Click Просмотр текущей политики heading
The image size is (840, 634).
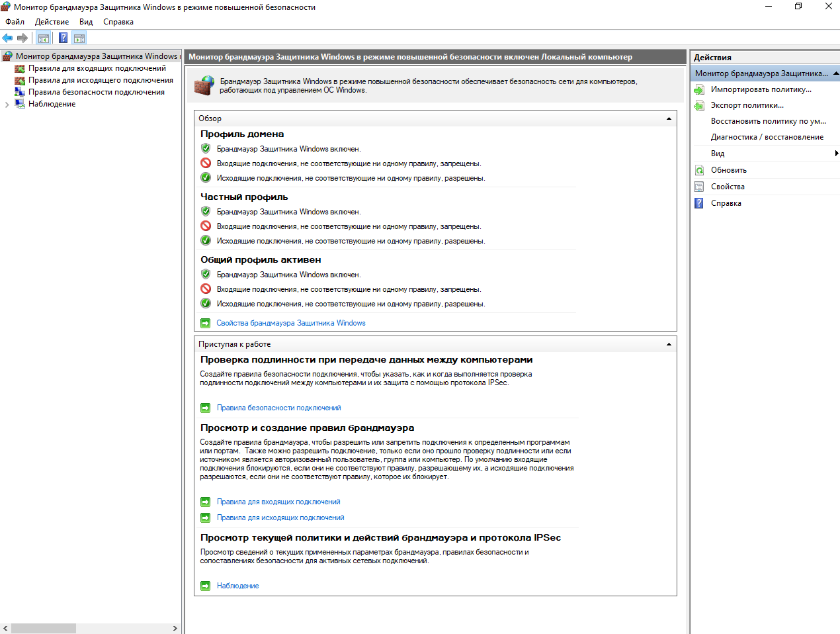[x=380, y=537]
